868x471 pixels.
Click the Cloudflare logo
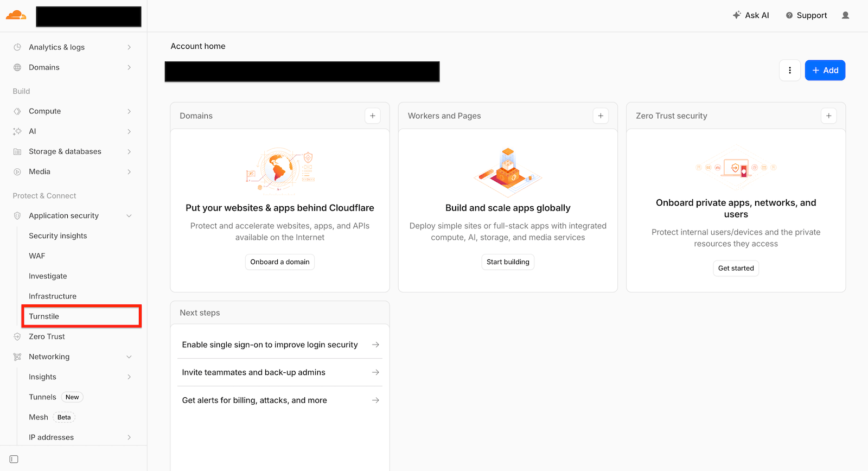point(16,15)
